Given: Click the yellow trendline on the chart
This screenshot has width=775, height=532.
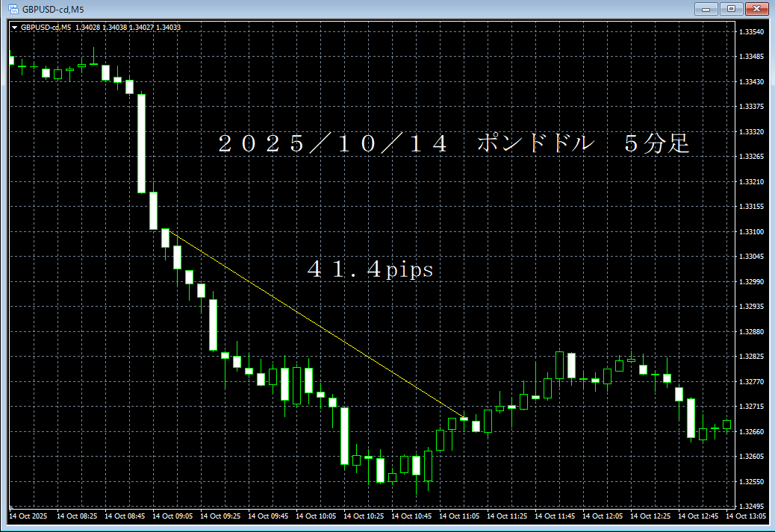Looking at the screenshot, I should pos(317,324).
